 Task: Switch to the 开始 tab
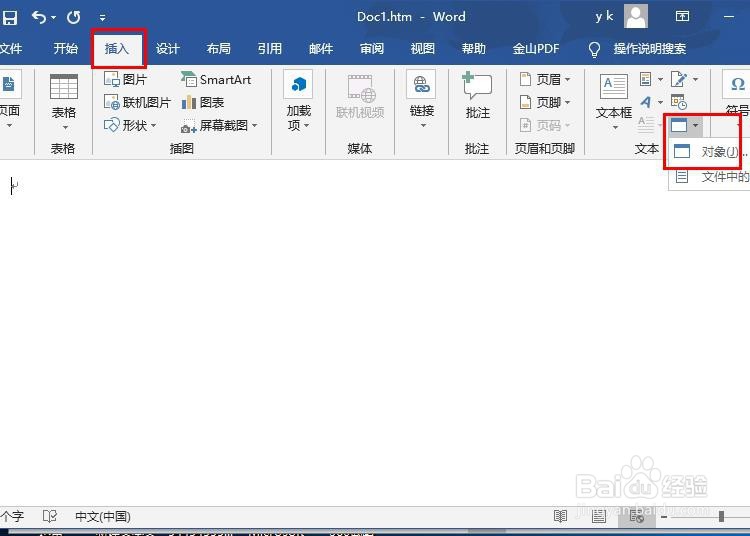(66, 48)
